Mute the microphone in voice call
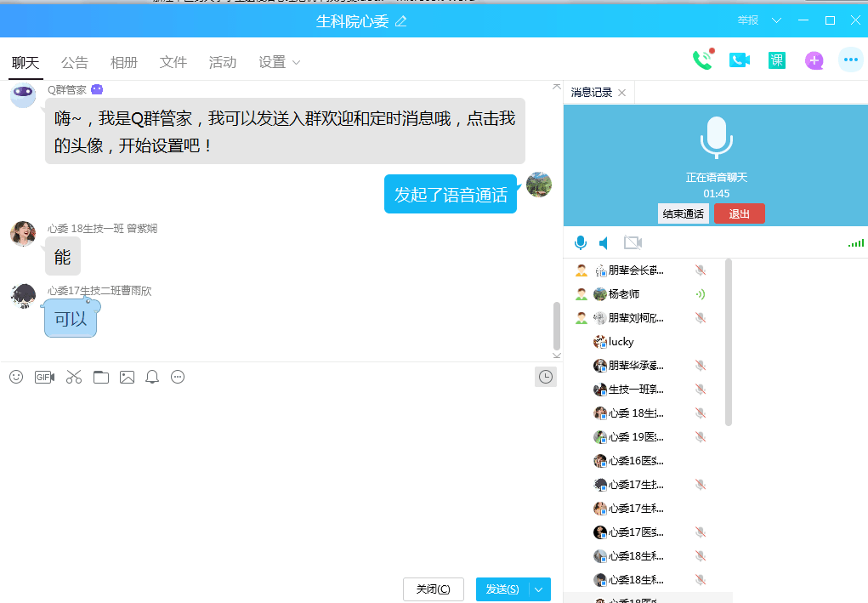 pyautogui.click(x=581, y=243)
